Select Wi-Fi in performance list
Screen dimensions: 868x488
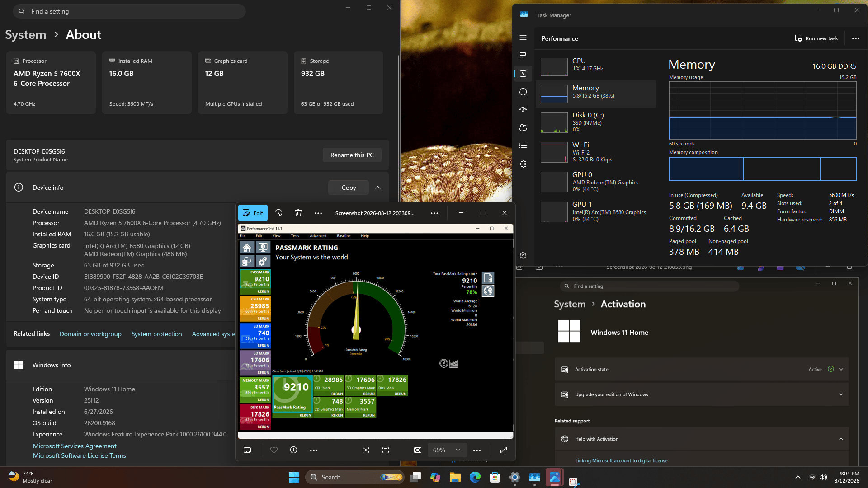tap(596, 152)
